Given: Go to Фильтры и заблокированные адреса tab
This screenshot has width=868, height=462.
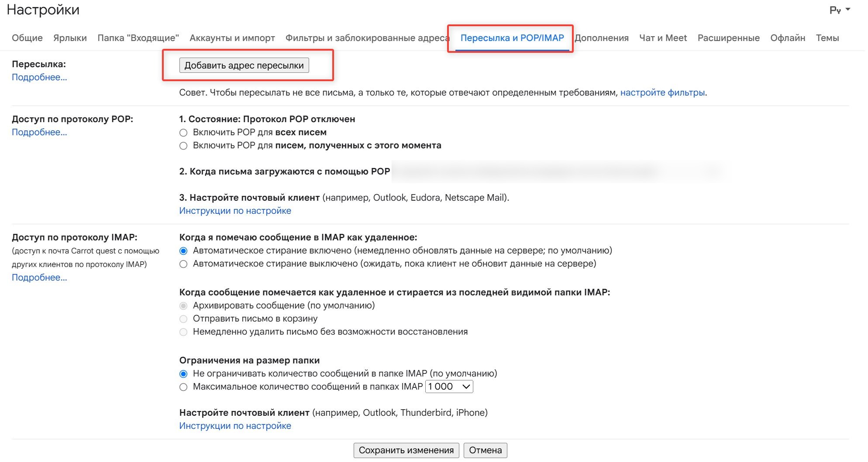Looking at the screenshot, I should pyautogui.click(x=367, y=38).
